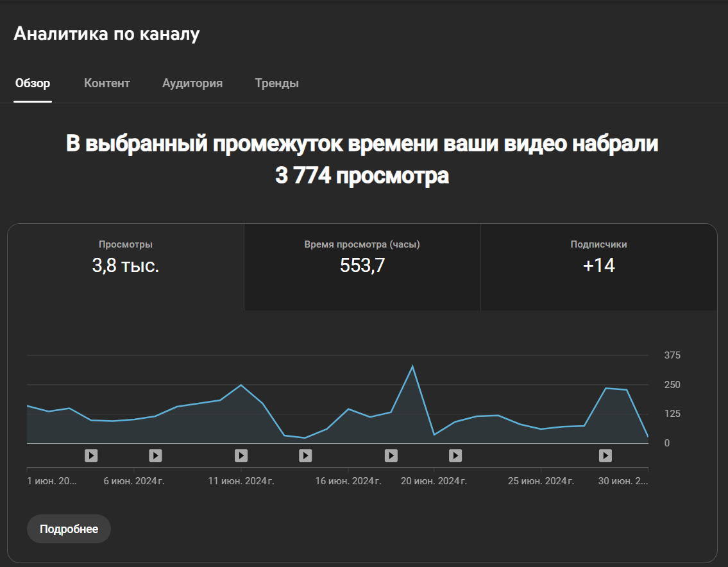Select the Обзор tab
The width and height of the screenshot is (728, 567).
coord(33,83)
